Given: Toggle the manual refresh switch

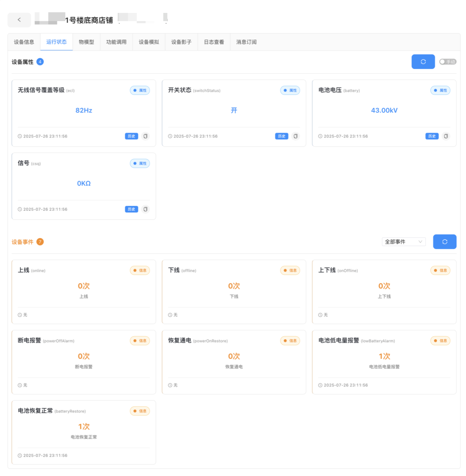Looking at the screenshot, I should tap(448, 62).
